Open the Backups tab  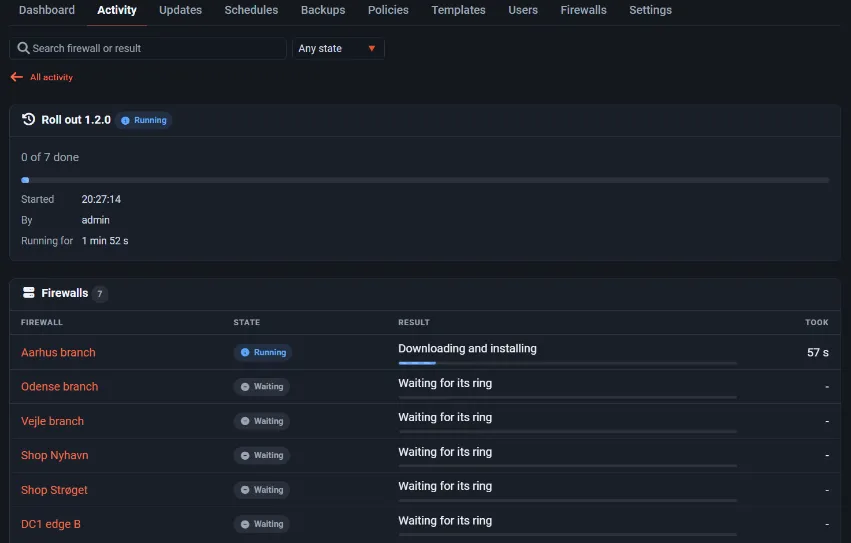323,10
